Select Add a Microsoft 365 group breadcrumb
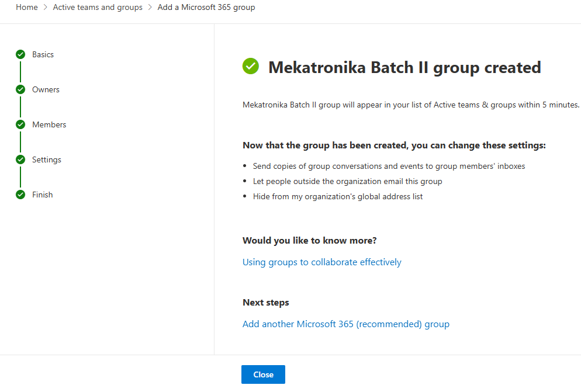Viewport: 581px width, 392px height. point(206,8)
